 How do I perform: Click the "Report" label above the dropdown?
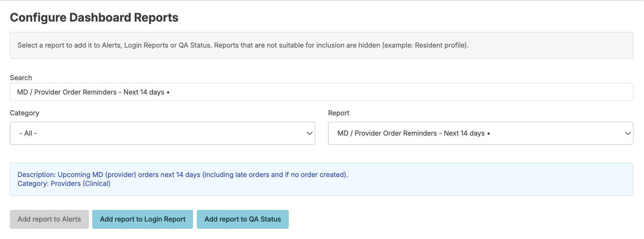[x=338, y=113]
